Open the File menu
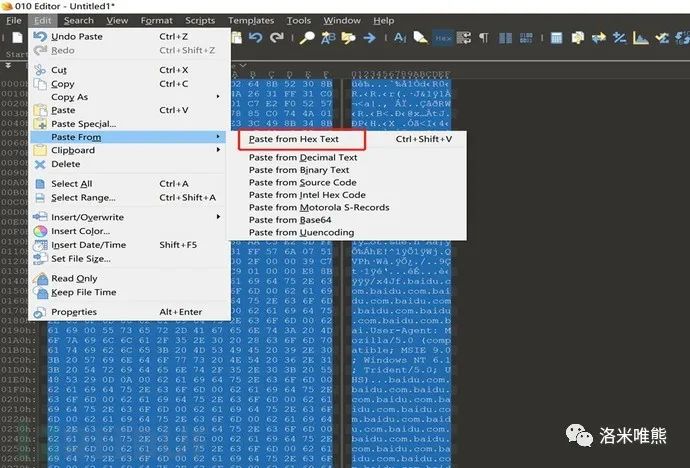The width and height of the screenshot is (690, 468). tap(14, 21)
